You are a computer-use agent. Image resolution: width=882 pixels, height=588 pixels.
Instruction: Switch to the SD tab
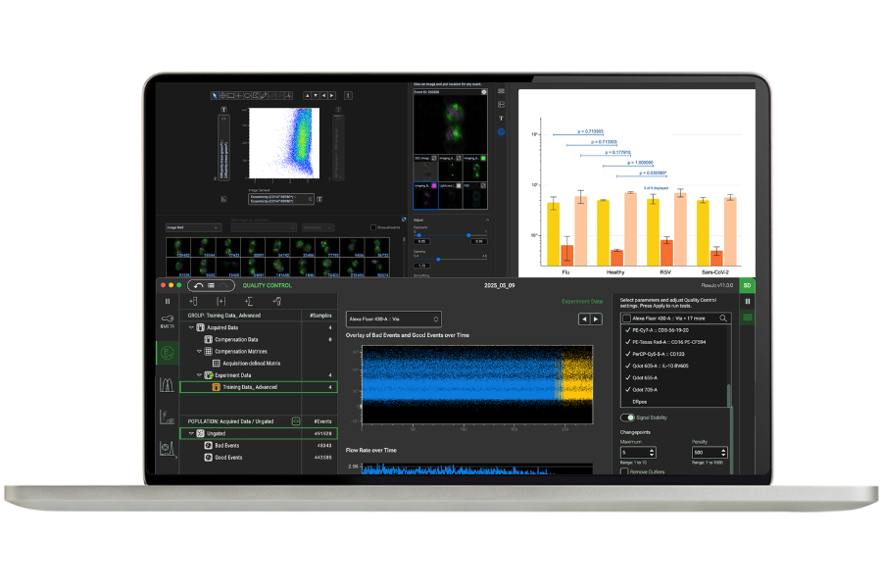click(x=746, y=285)
